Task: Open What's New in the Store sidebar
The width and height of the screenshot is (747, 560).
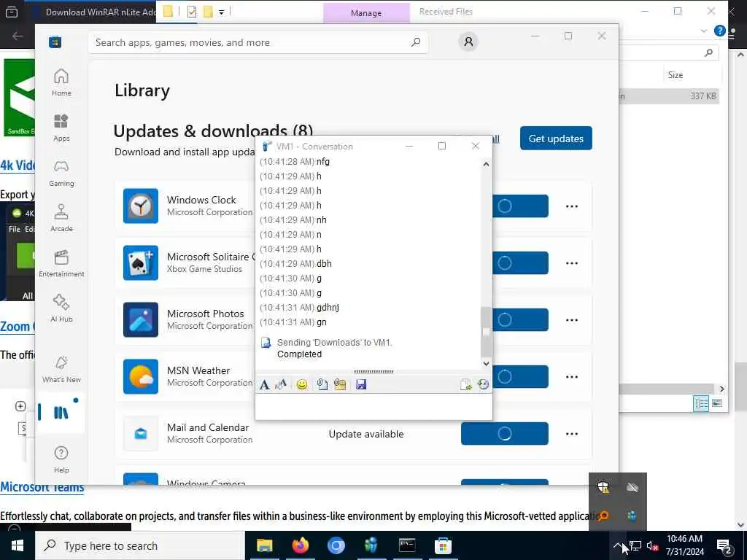Action: (x=61, y=369)
